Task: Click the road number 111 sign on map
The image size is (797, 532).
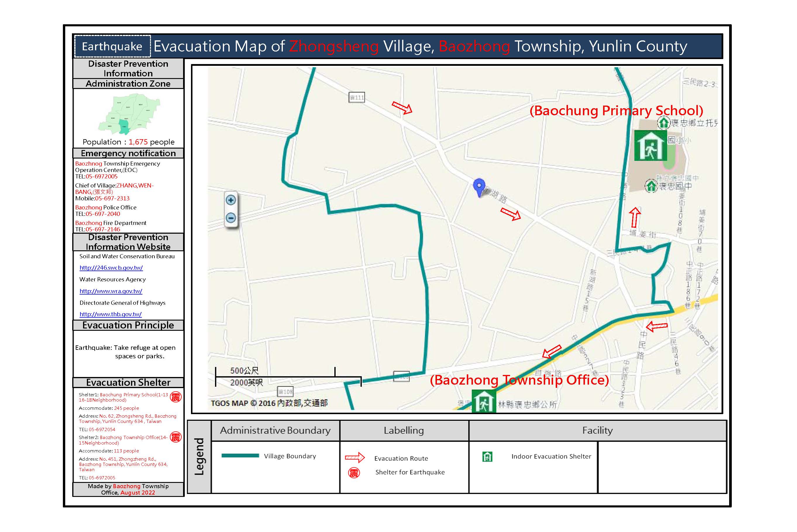Action: [357, 97]
